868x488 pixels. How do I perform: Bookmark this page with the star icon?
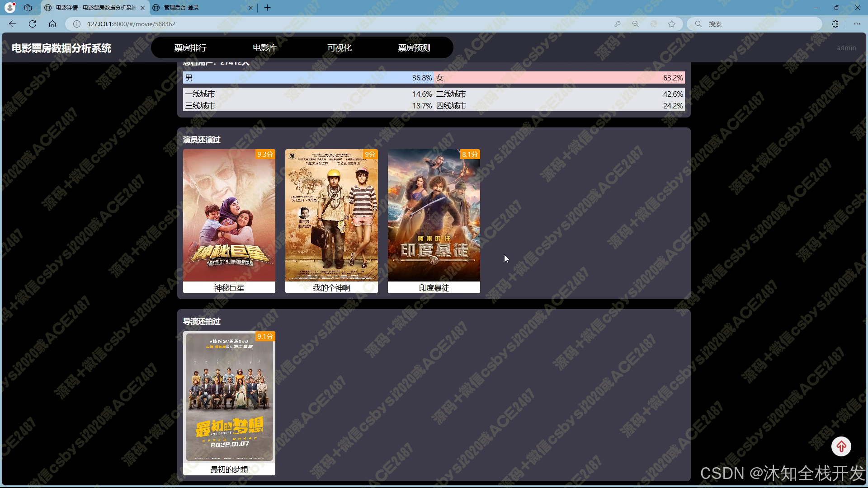(x=672, y=24)
